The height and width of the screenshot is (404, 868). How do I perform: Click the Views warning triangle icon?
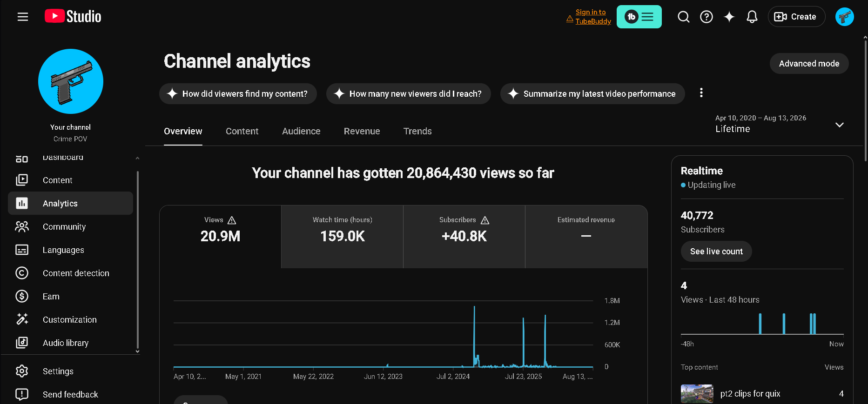[x=232, y=220]
